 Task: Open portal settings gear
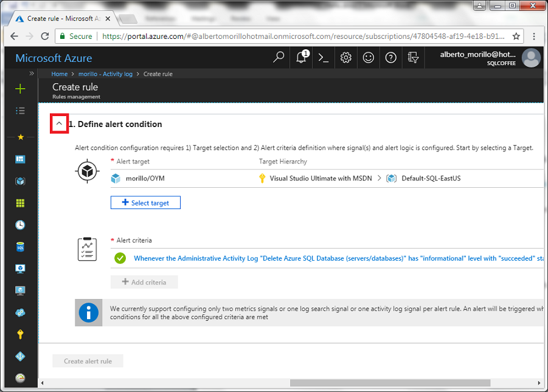click(345, 58)
